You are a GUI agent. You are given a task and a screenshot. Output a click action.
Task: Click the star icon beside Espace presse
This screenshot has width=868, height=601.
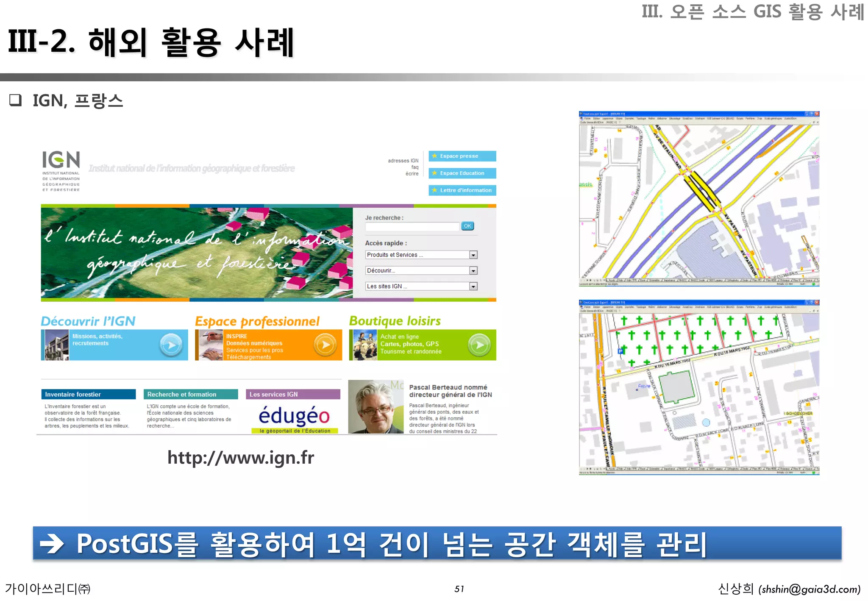[434, 156]
